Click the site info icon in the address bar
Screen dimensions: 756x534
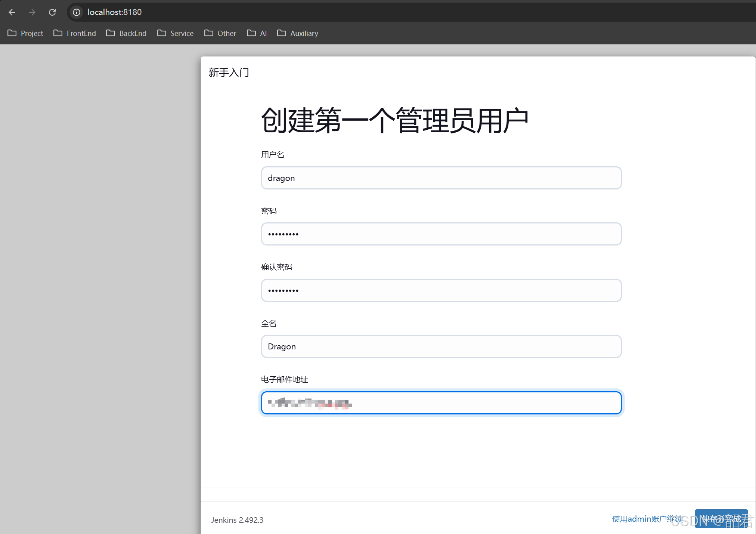click(x=77, y=12)
